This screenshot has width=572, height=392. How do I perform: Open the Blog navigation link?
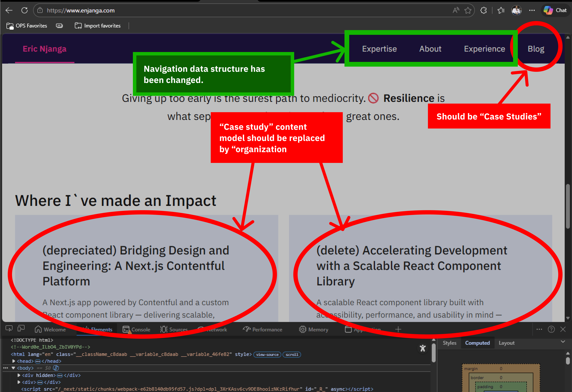(536, 49)
